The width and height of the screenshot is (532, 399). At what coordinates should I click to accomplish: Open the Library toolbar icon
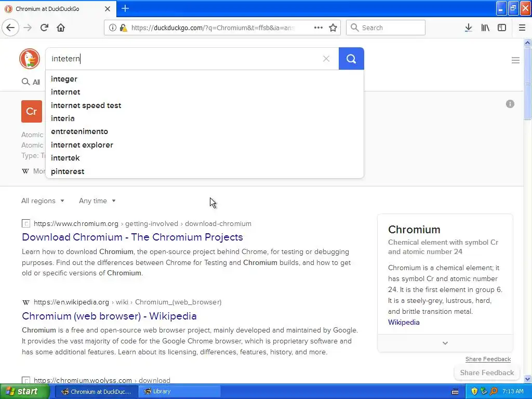(x=485, y=28)
